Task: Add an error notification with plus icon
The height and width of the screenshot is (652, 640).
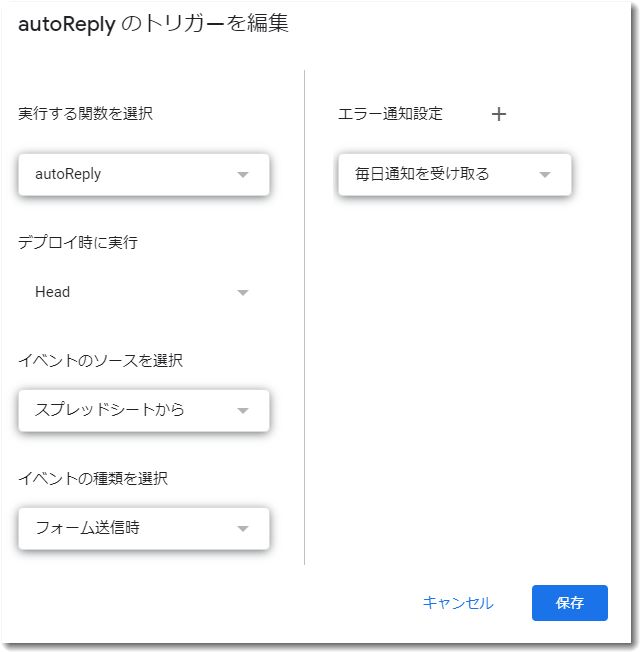Action: (499, 114)
